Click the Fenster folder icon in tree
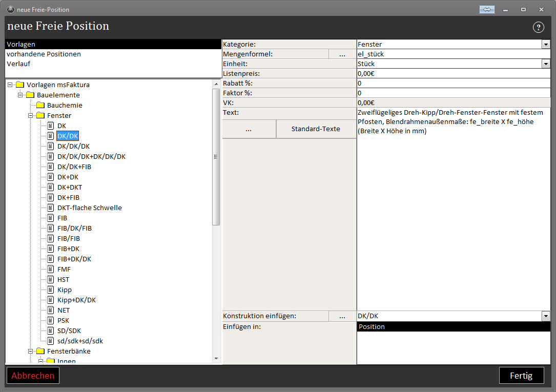 [41, 115]
